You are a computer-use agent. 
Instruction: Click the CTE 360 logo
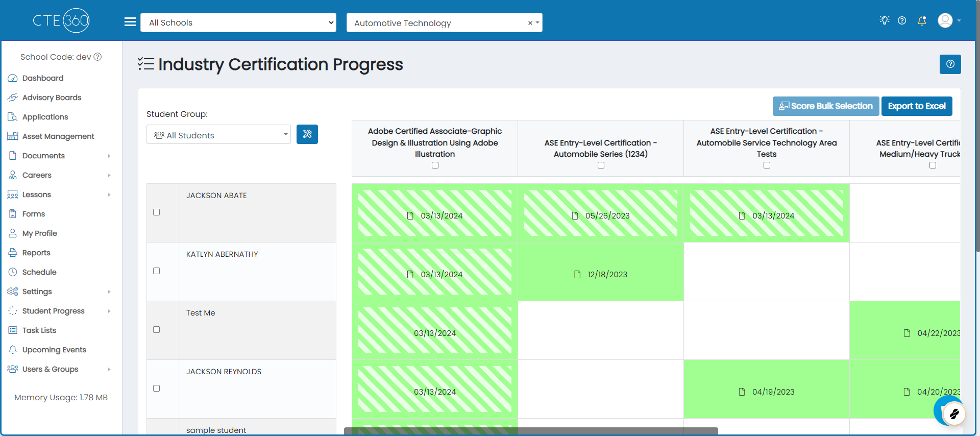pos(61,20)
